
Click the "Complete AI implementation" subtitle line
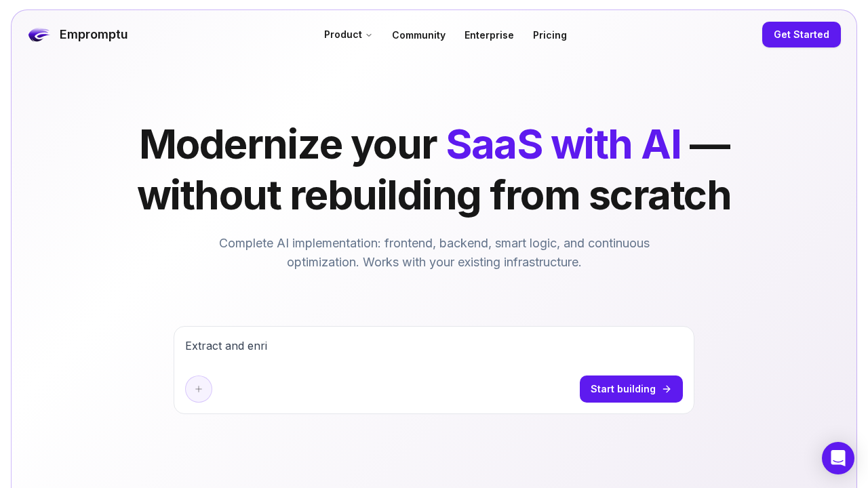pos(434,243)
